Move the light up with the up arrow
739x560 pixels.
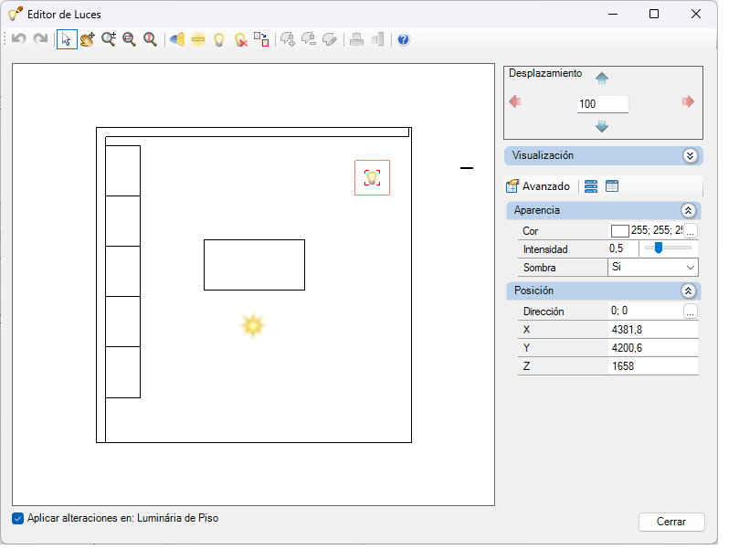pyautogui.click(x=602, y=78)
